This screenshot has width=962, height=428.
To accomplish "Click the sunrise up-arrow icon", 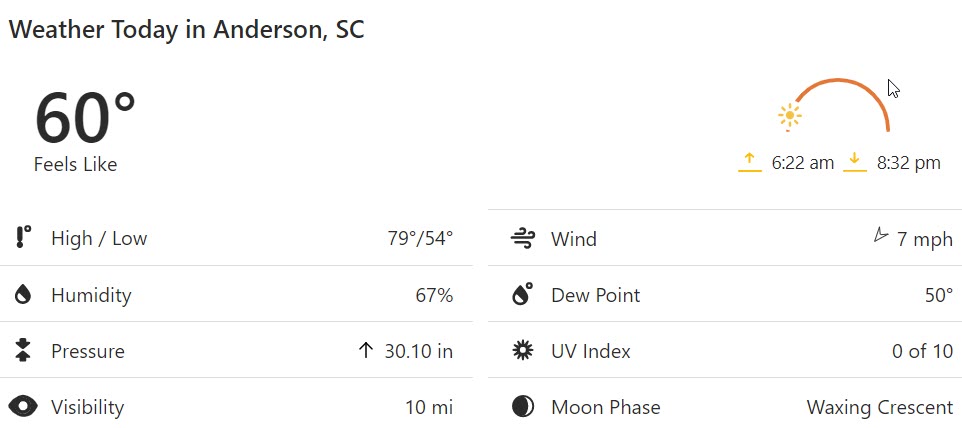I will pos(750,162).
